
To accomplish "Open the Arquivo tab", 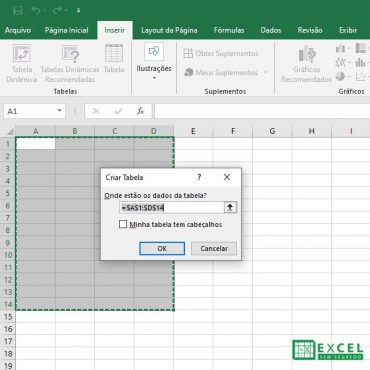I will (x=18, y=30).
